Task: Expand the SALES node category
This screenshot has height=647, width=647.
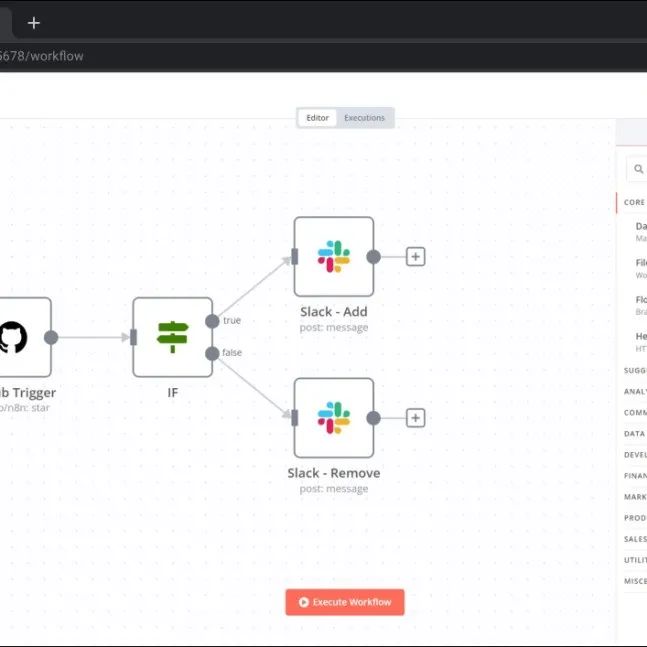Action: click(x=635, y=539)
